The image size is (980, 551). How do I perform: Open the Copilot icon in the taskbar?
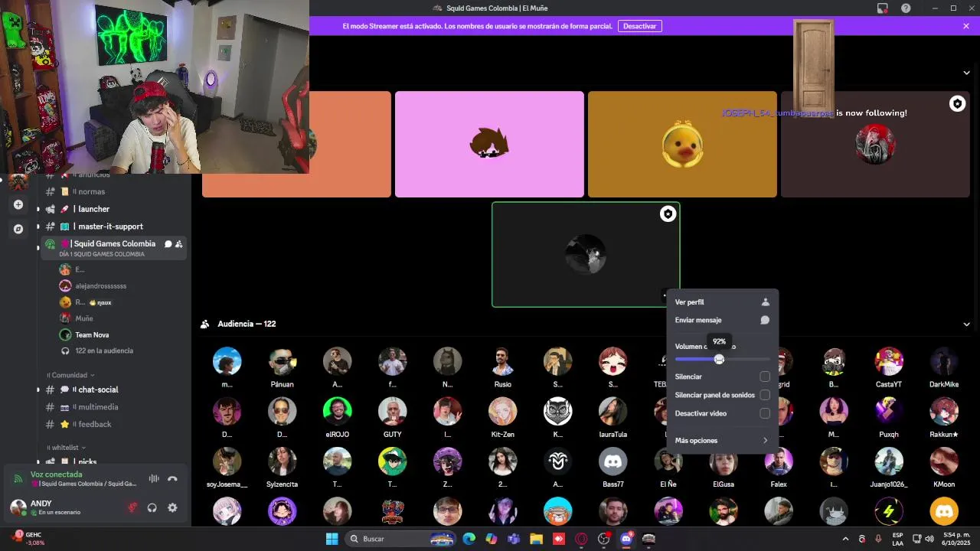(491, 539)
